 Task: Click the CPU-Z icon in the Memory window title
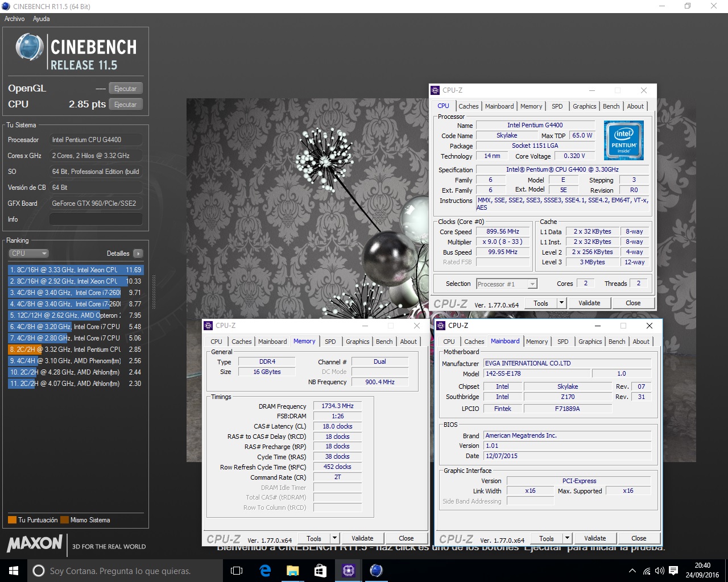pyautogui.click(x=208, y=326)
